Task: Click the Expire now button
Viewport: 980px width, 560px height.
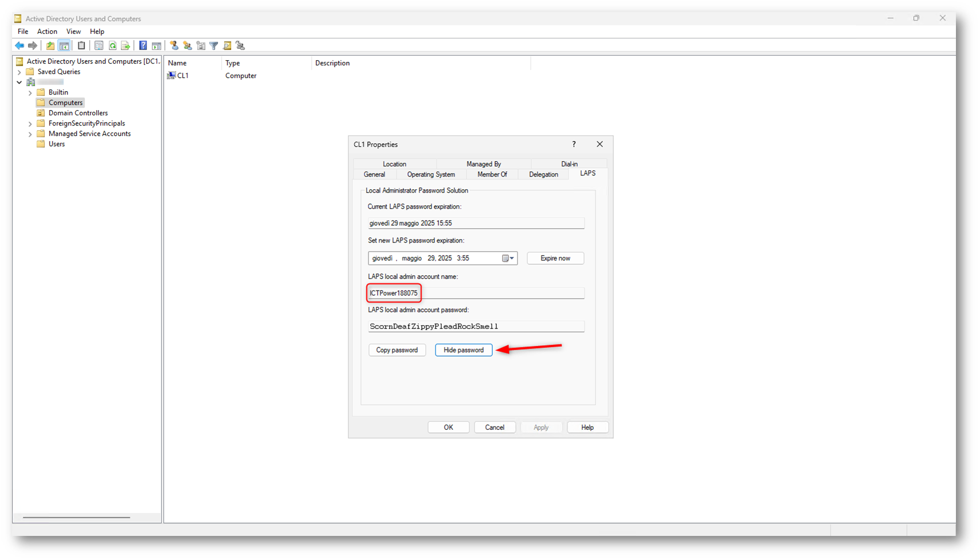Action: tap(555, 259)
